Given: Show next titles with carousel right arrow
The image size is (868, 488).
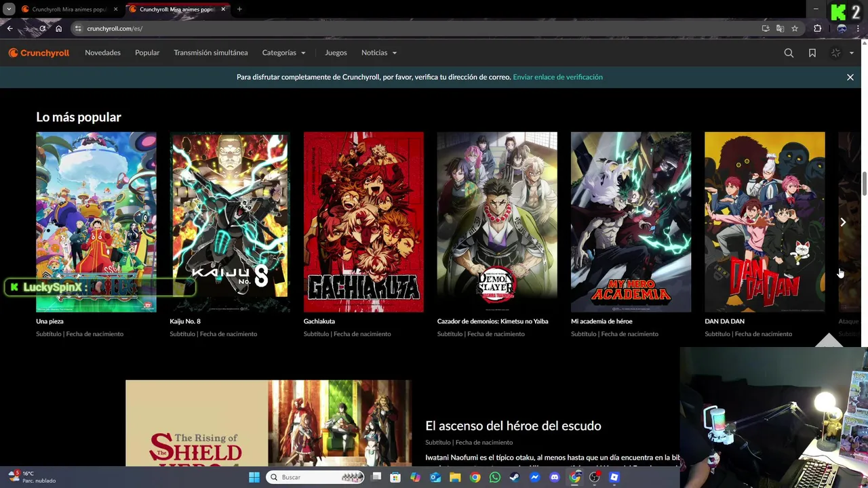Looking at the screenshot, I should tap(843, 222).
